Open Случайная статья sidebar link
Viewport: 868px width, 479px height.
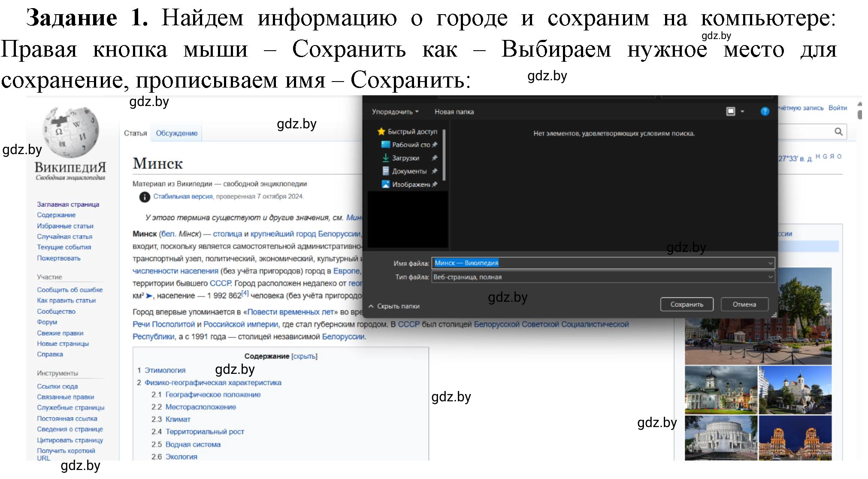coord(64,236)
